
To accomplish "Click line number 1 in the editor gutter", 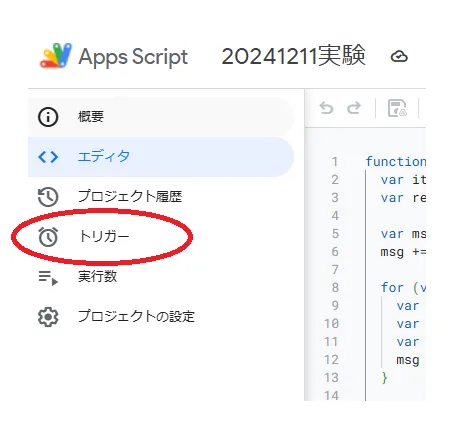I will click(335, 162).
